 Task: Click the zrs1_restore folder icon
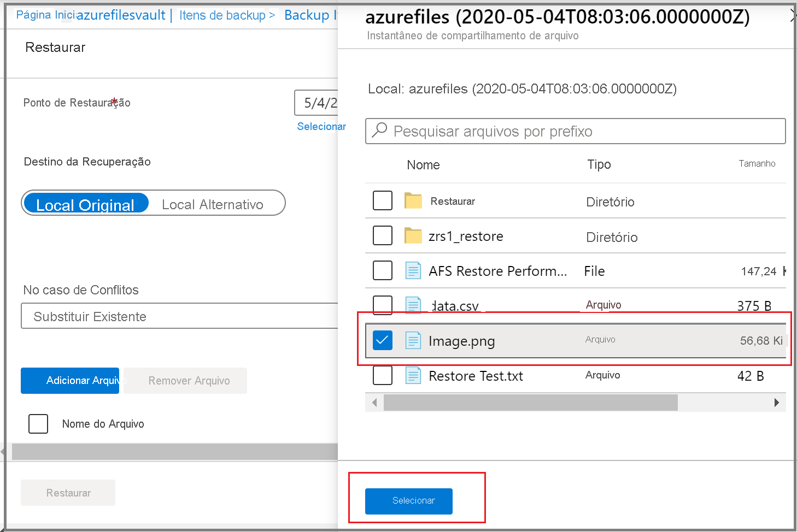pos(413,236)
